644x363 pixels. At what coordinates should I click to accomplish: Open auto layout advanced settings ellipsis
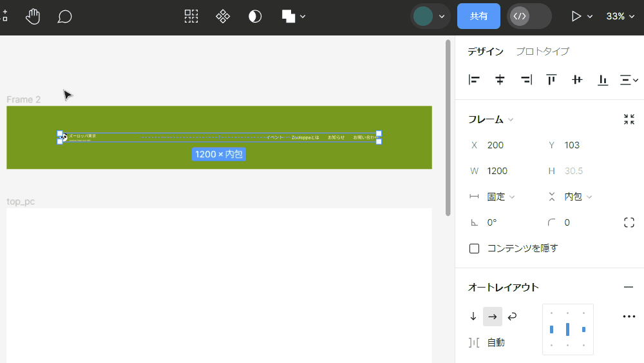[629, 316]
